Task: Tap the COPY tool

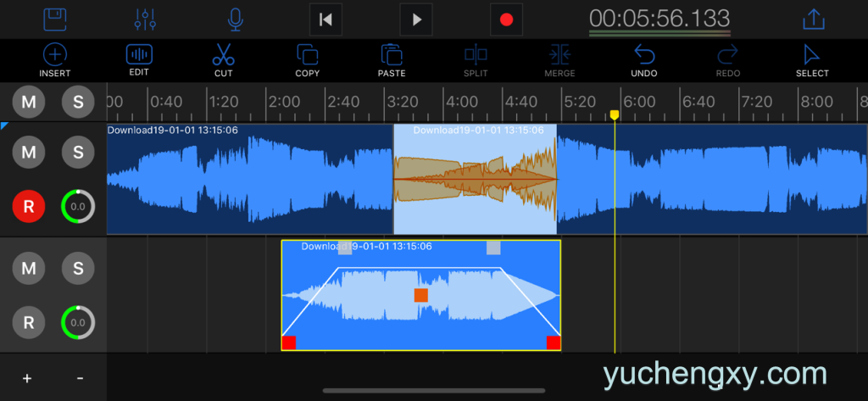Action: [307, 60]
